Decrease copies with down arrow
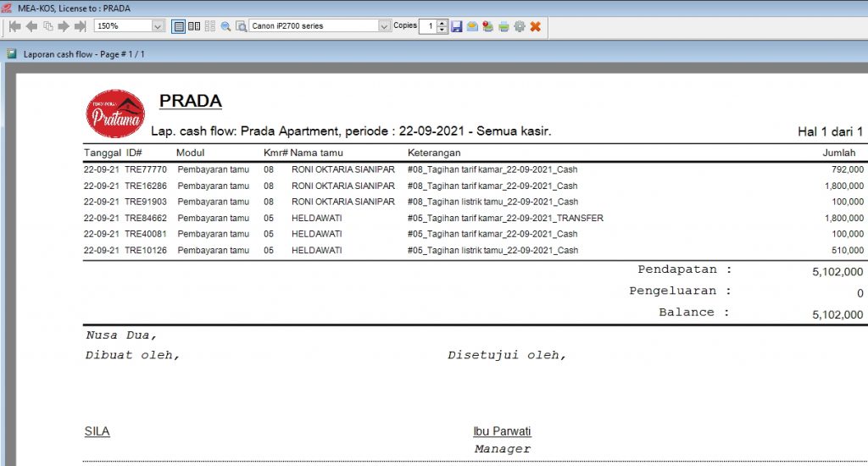 (x=442, y=30)
